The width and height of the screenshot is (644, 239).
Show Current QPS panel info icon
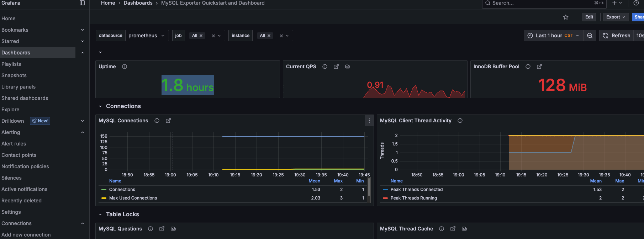[325, 67]
